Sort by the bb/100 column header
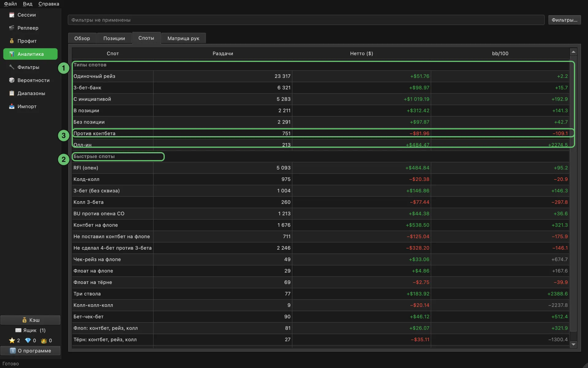Screen dimensions: 588x368 [x=500, y=53]
